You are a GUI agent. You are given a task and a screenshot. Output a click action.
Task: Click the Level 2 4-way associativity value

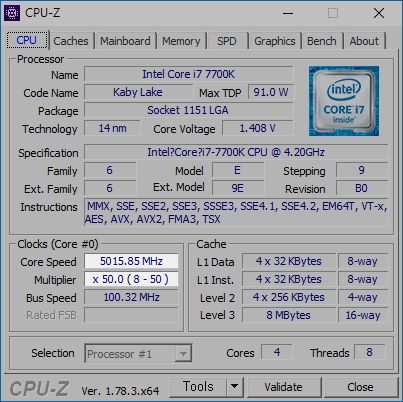pyautogui.click(x=363, y=297)
